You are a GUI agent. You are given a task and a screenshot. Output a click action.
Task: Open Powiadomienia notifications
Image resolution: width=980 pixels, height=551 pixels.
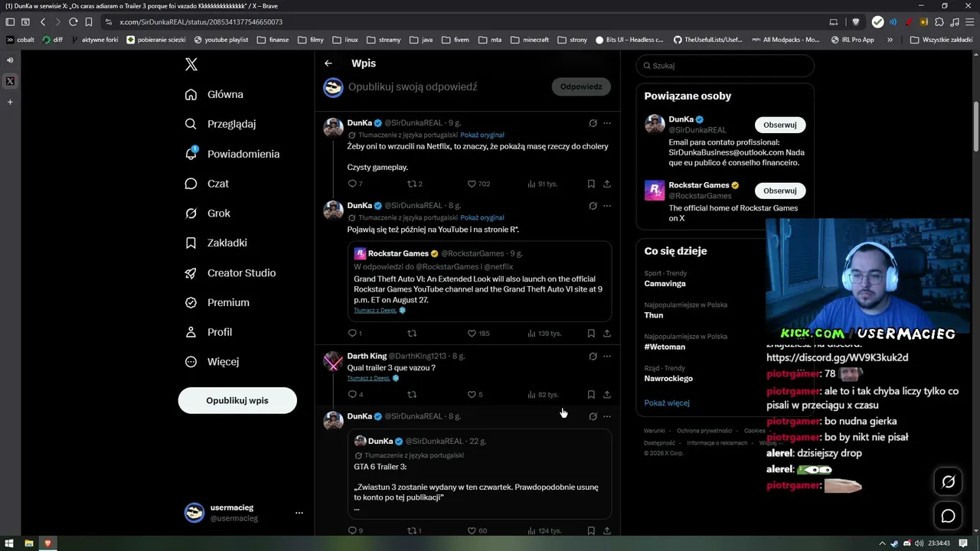click(232, 154)
